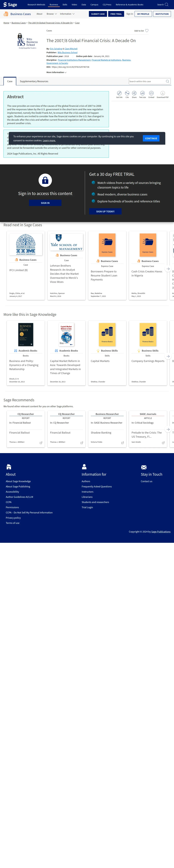
Task: Click Home breadcrumb link
Action: pos(6,23)
